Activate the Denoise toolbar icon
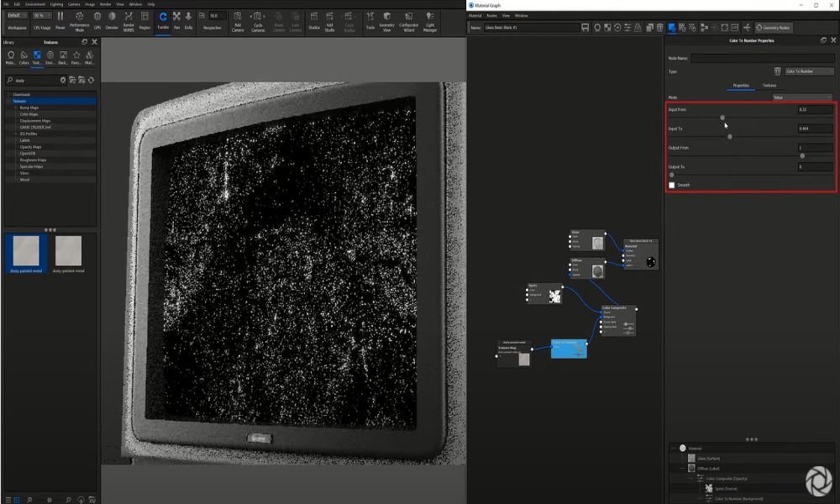This screenshot has height=504, width=840. pos(110,19)
